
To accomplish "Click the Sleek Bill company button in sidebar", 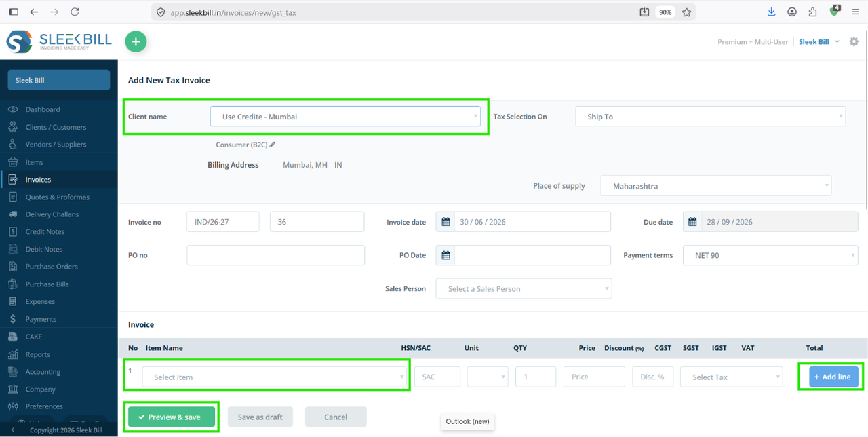I will (x=58, y=80).
